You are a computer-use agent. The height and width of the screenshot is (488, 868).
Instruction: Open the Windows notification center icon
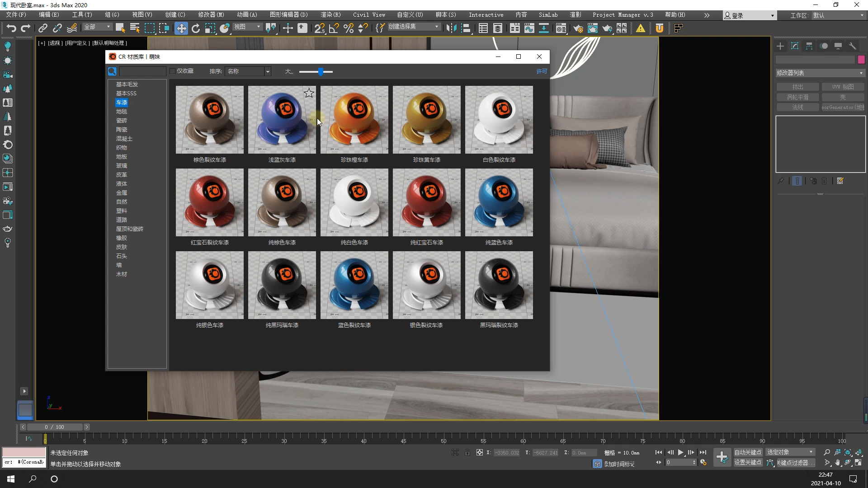coord(853,479)
